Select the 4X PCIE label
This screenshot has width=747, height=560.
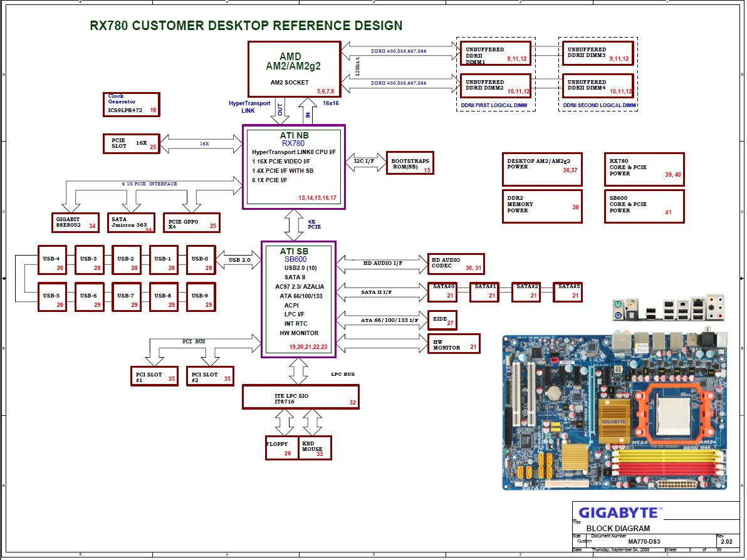[x=314, y=224]
